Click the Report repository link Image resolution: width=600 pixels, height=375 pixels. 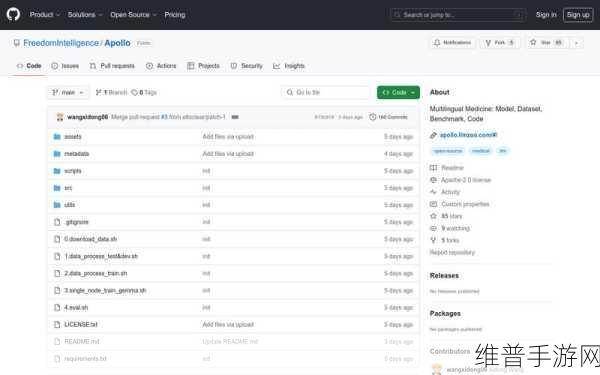pos(452,252)
